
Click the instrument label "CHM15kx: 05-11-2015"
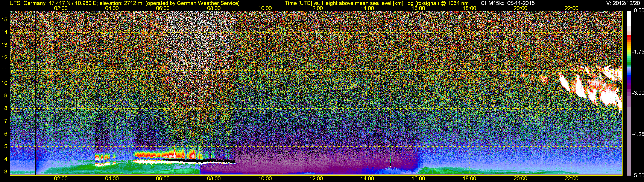(x=508, y=3)
